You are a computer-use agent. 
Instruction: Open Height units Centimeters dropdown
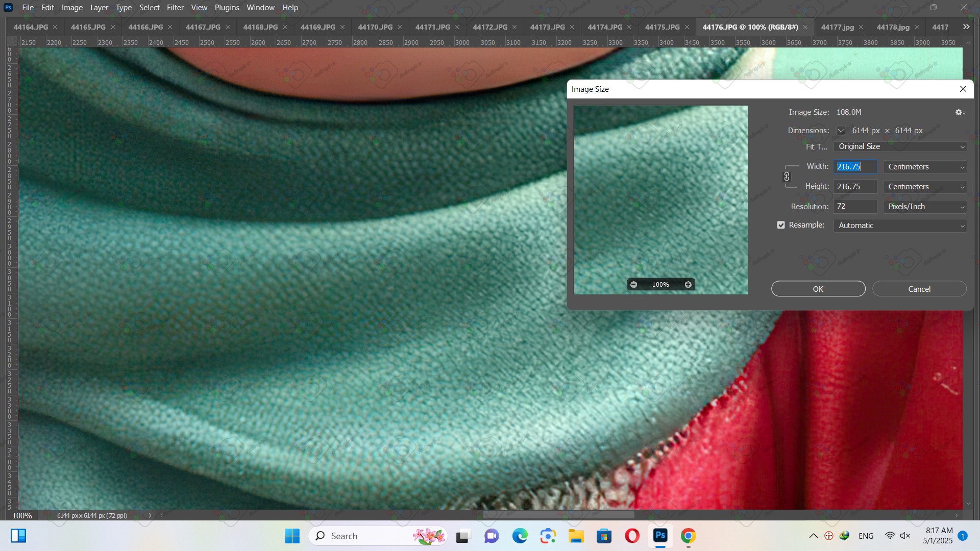[925, 187]
